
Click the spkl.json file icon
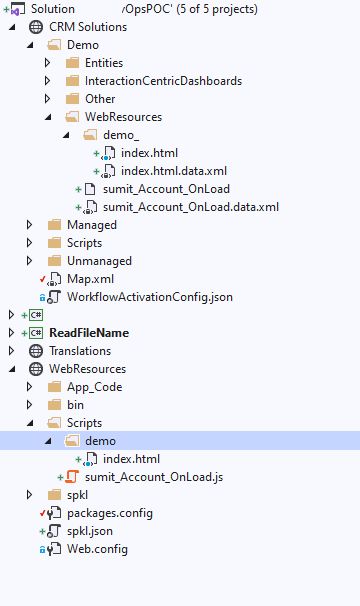54,531
